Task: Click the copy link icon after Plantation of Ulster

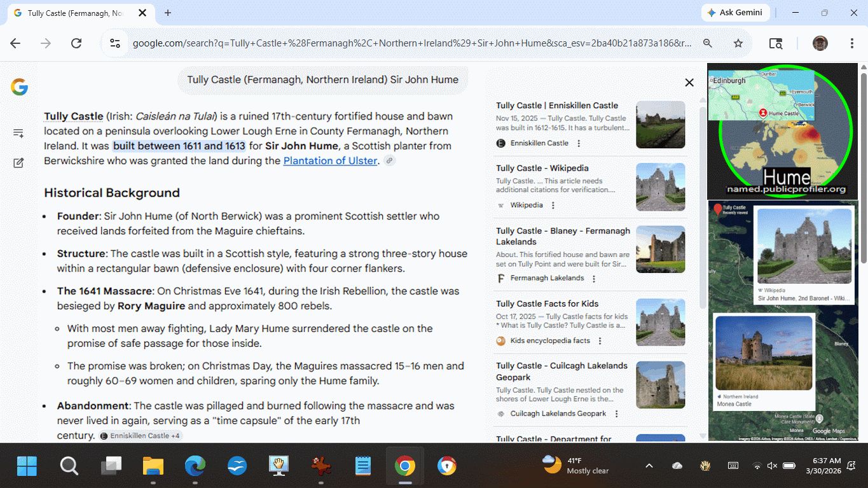Action: (389, 161)
